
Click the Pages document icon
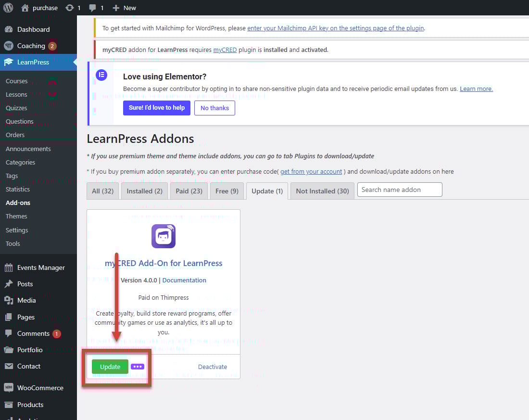click(9, 317)
